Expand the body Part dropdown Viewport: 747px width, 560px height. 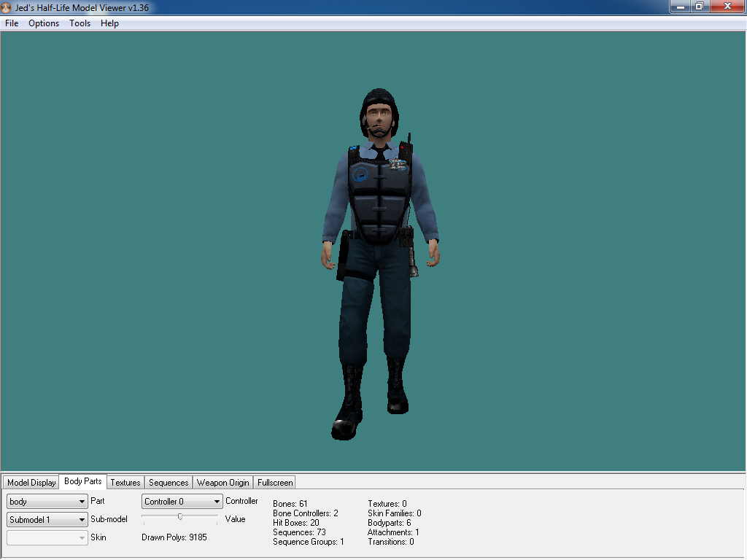[47, 502]
